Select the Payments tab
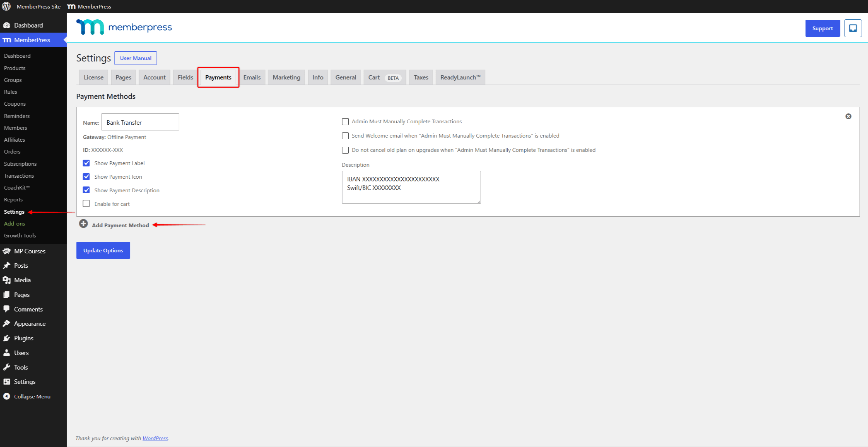Screen dimensions: 868x447 point(218,77)
